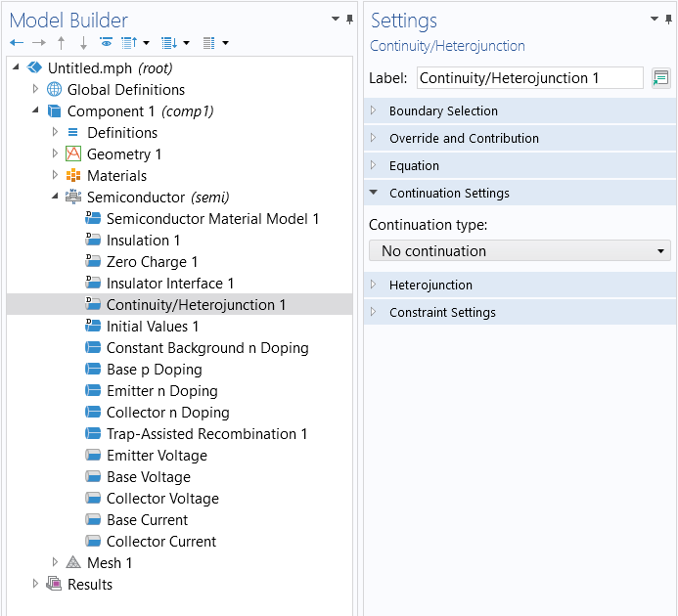This screenshot has width=678, height=616.
Task: Click the Label input field
Action: [x=529, y=78]
